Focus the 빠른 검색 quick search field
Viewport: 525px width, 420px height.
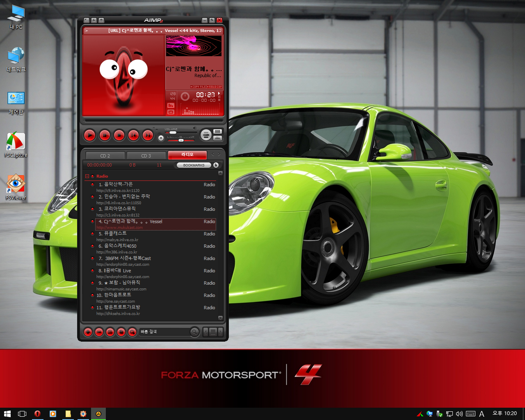(x=164, y=332)
